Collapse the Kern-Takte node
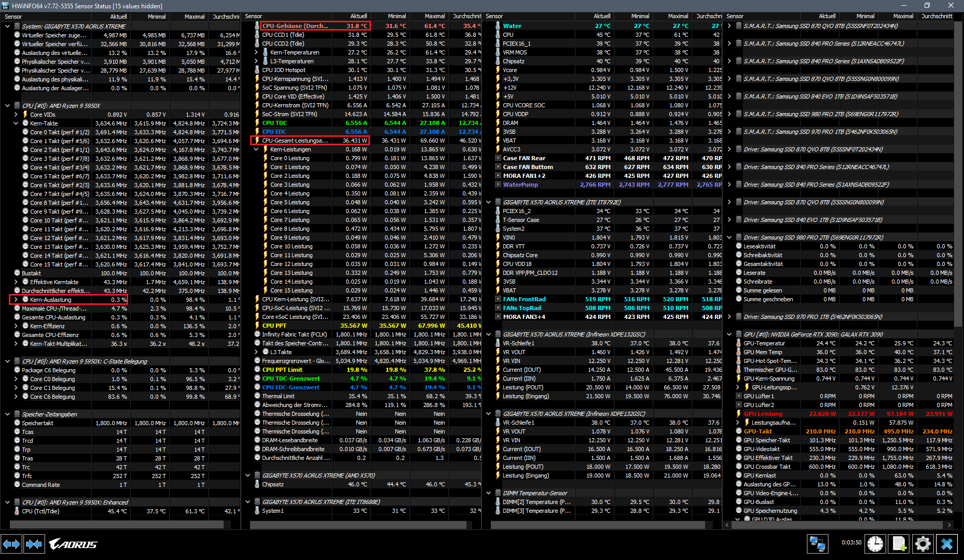The height and width of the screenshot is (560, 964). [16, 123]
